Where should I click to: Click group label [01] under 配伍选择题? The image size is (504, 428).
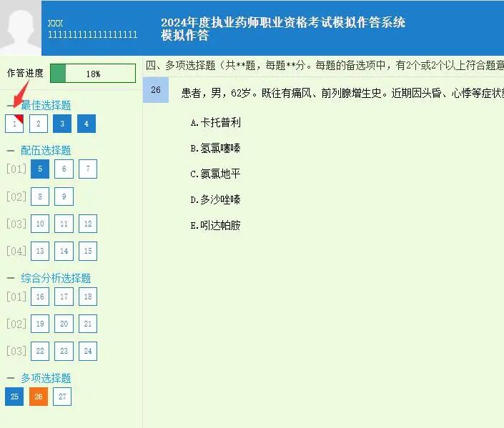(16, 169)
